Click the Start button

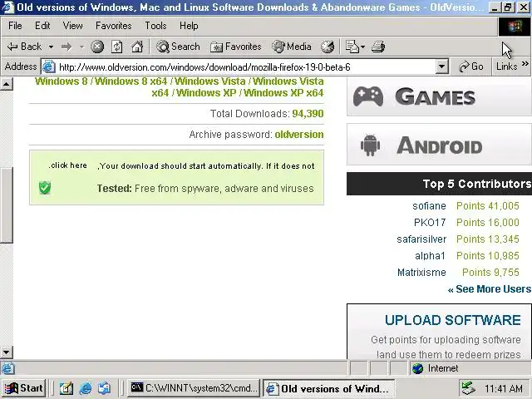pos(23,388)
